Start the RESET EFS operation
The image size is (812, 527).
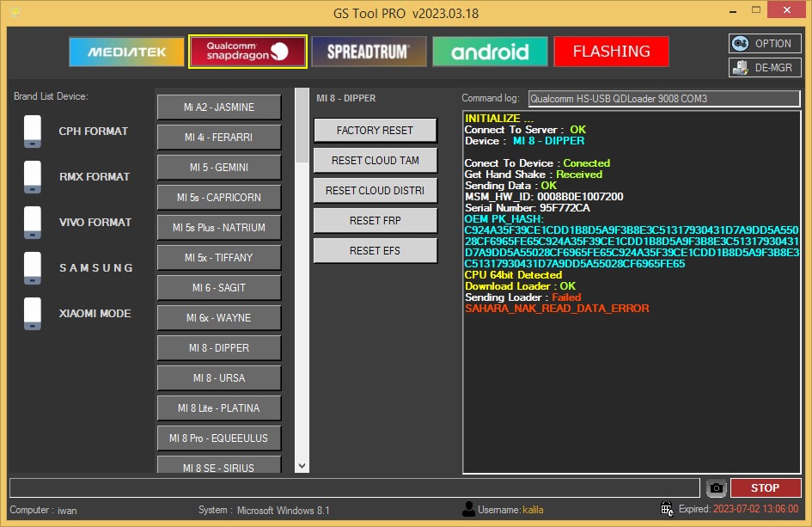pyautogui.click(x=375, y=251)
